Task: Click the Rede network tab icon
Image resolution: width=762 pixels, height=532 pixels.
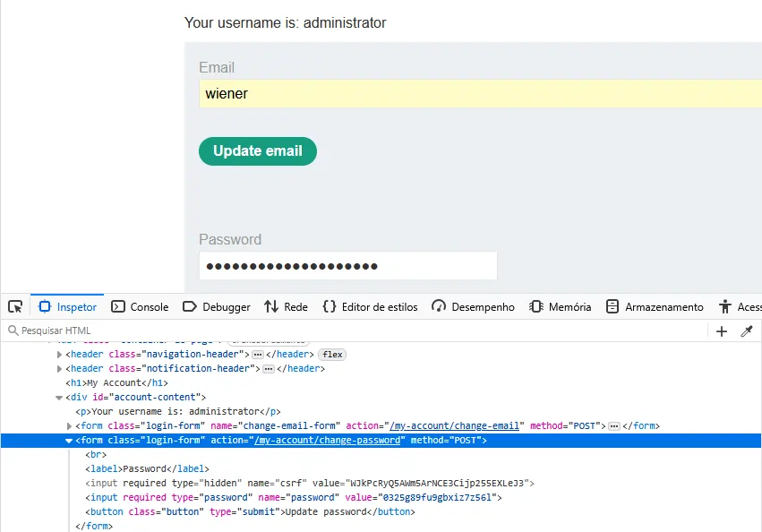Action: pos(271,306)
